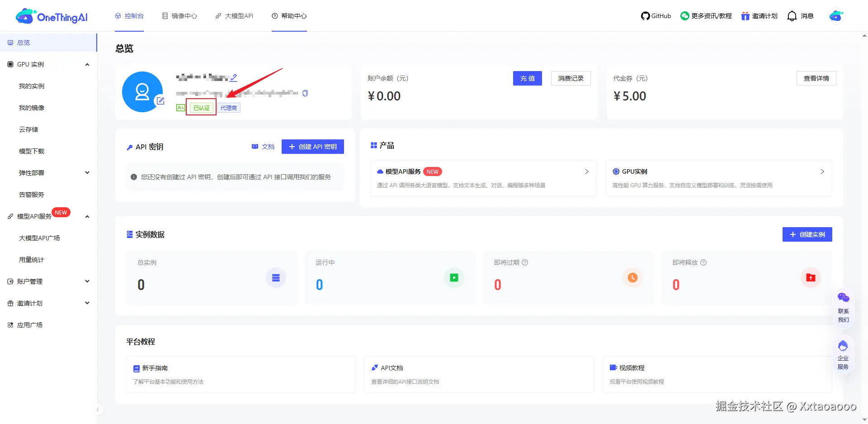Open the 即将释放 help question icon
The image size is (868, 424).
703,262
